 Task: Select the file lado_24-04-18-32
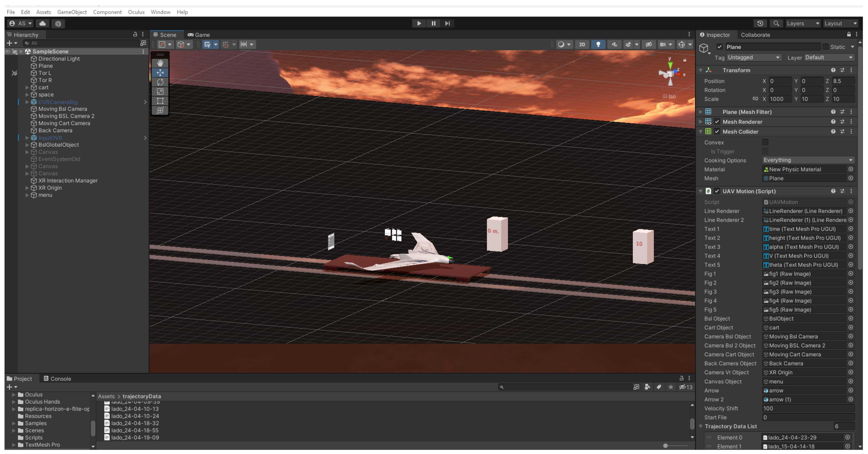(x=135, y=423)
